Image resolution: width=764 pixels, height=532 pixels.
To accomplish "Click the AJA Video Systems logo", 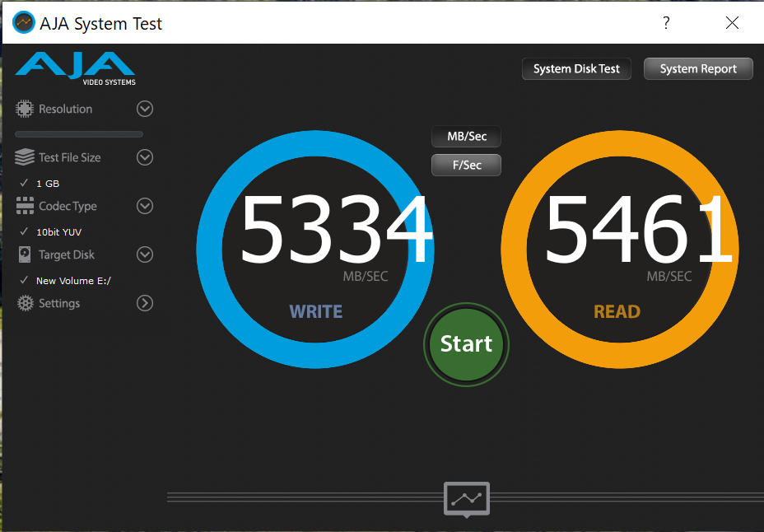I will [x=76, y=68].
